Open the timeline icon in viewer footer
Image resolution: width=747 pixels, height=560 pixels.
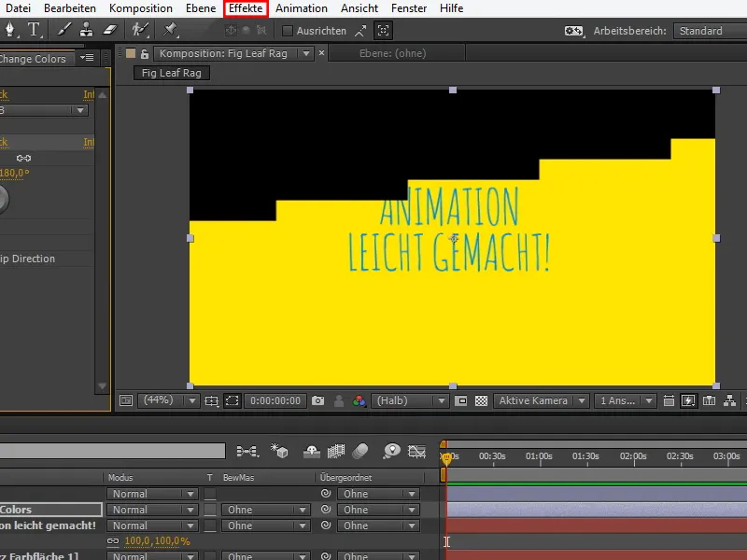[x=709, y=401]
